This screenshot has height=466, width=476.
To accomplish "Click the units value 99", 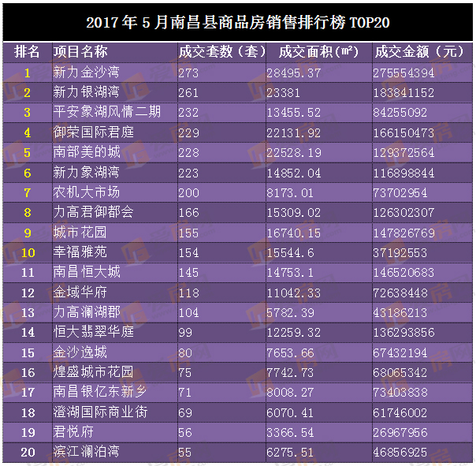I will pos(185,333).
